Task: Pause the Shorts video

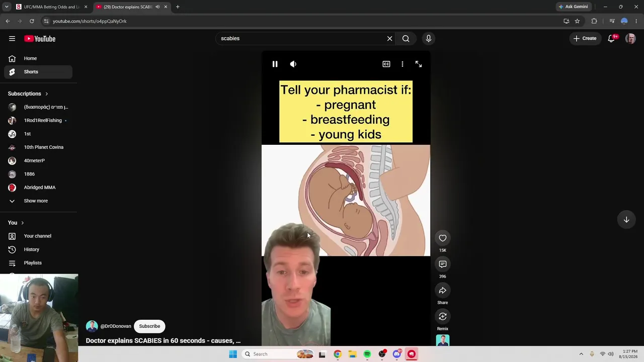Action: point(275,64)
